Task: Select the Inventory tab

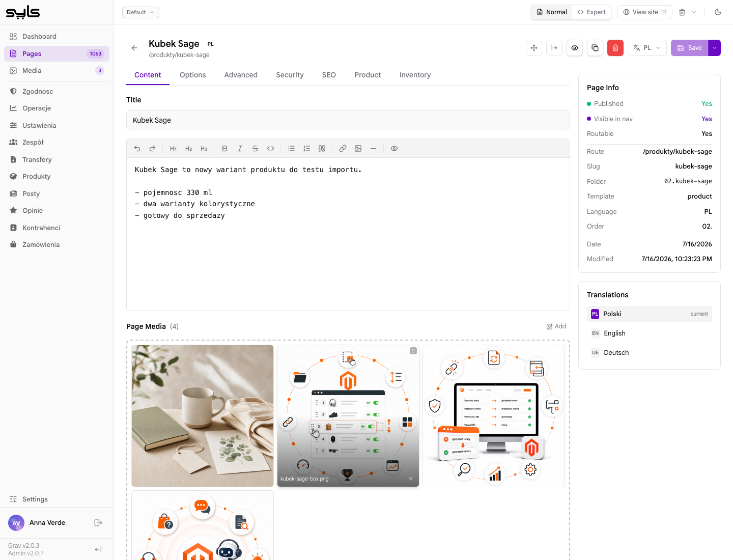Action: (415, 75)
